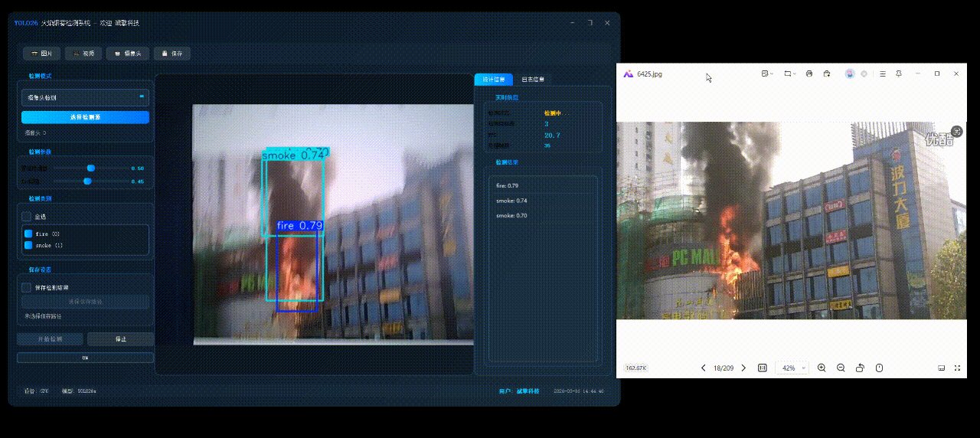This screenshot has height=438, width=980.
Task: Click the thumbnail strip icon in viewer
Action: point(942,368)
